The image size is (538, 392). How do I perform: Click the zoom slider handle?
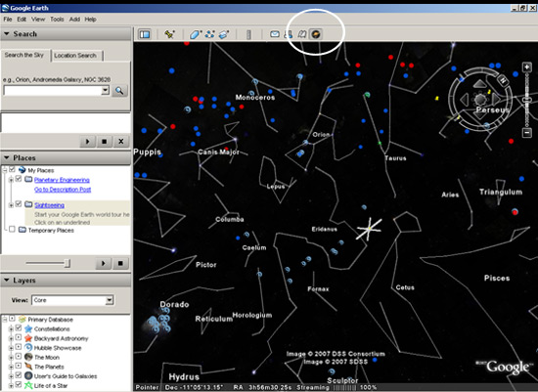pos(527,100)
